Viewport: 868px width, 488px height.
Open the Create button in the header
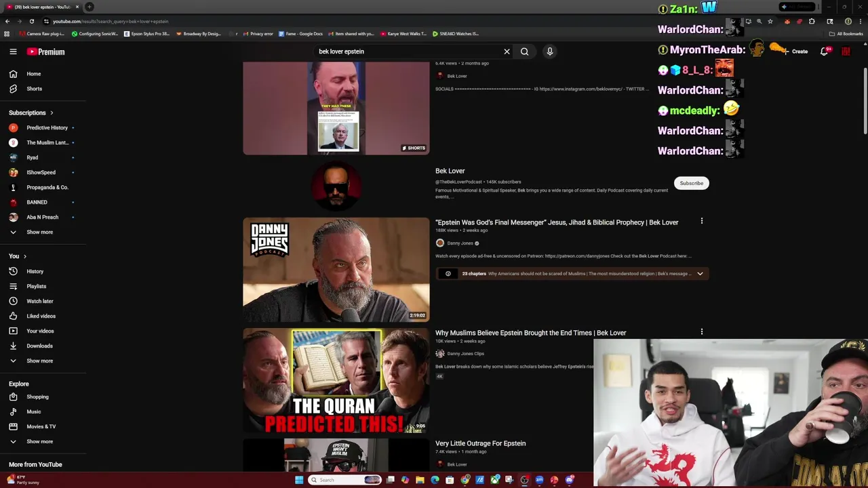pyautogui.click(x=795, y=52)
